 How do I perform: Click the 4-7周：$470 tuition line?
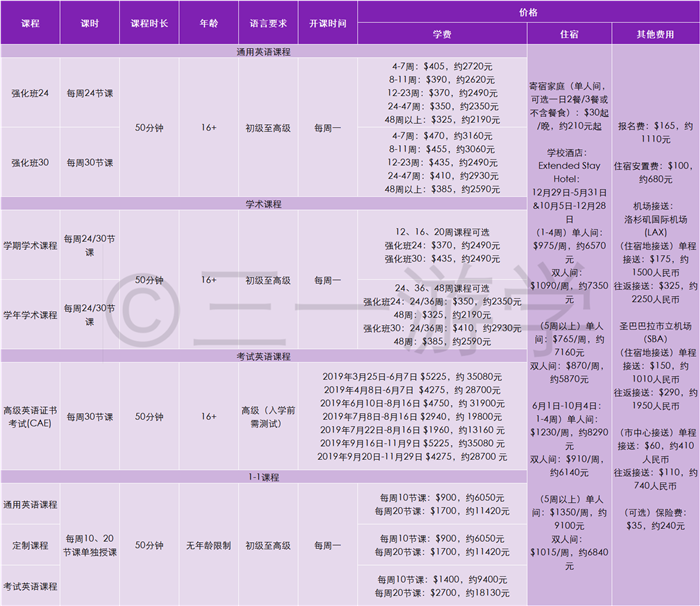click(x=442, y=136)
